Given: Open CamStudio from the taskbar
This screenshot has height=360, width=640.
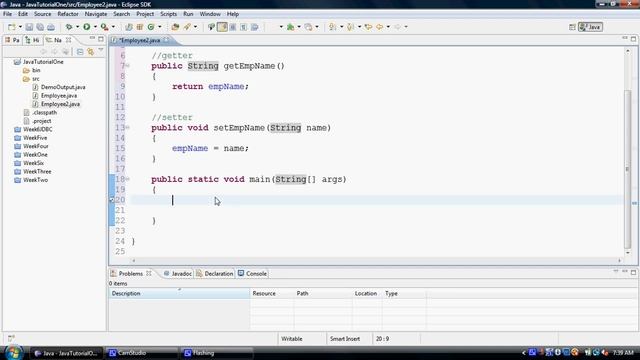Looking at the screenshot, I should click(141, 353).
